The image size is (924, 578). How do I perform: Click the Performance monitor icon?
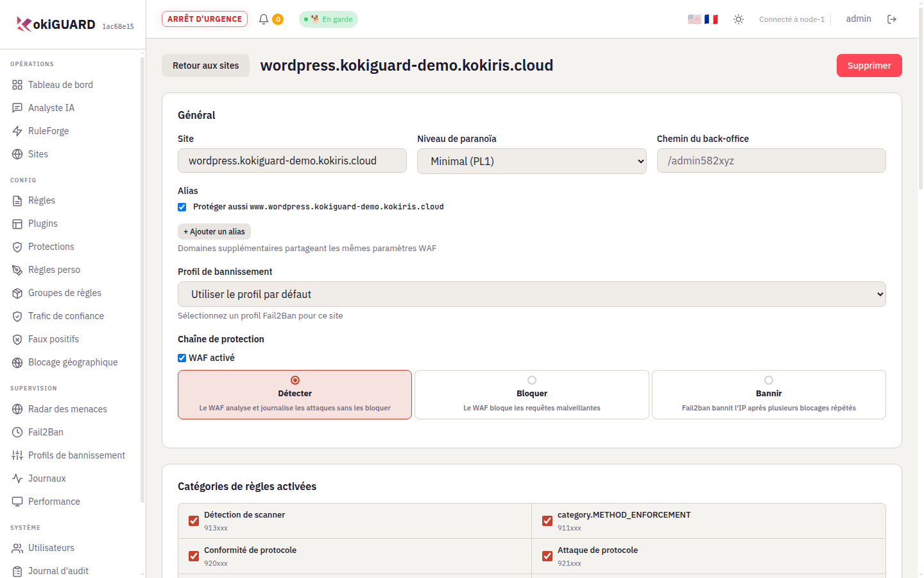(17, 502)
